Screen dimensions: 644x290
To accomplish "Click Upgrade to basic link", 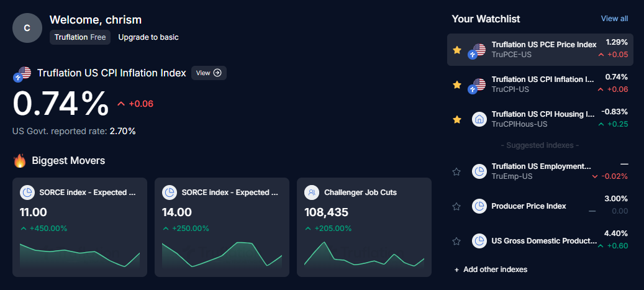I will pyautogui.click(x=148, y=37).
